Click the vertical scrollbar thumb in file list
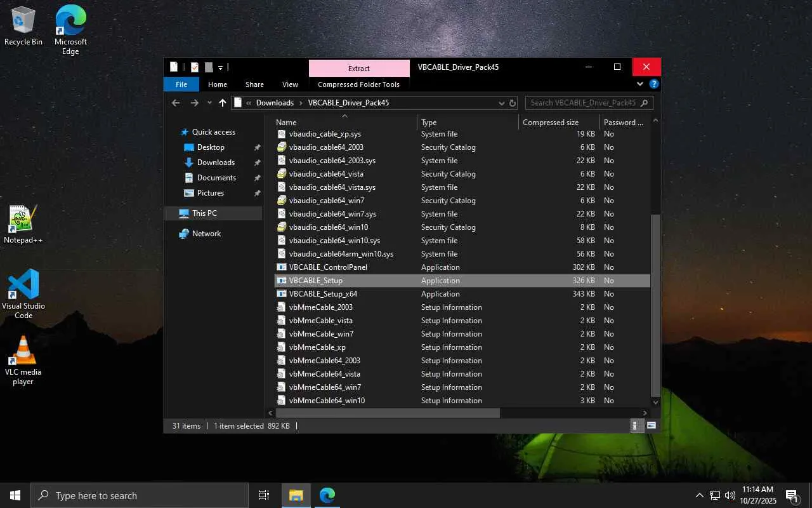This screenshot has width=812, height=508. (x=656, y=304)
